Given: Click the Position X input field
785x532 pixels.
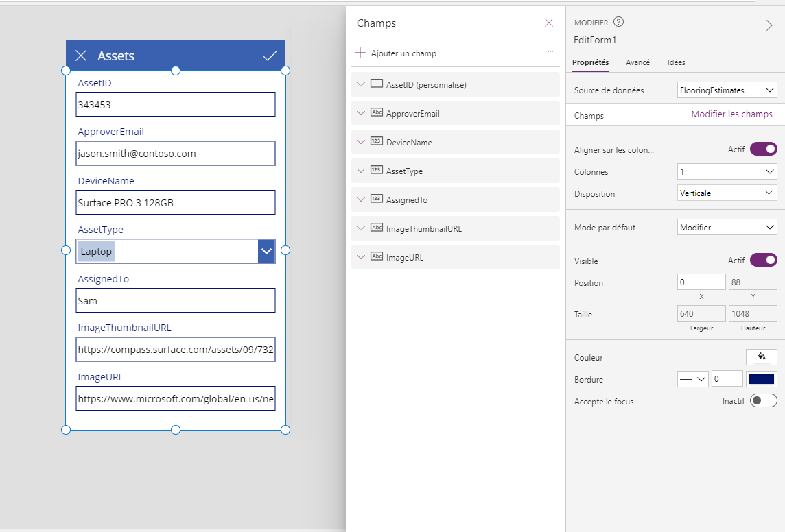Looking at the screenshot, I should click(x=701, y=282).
